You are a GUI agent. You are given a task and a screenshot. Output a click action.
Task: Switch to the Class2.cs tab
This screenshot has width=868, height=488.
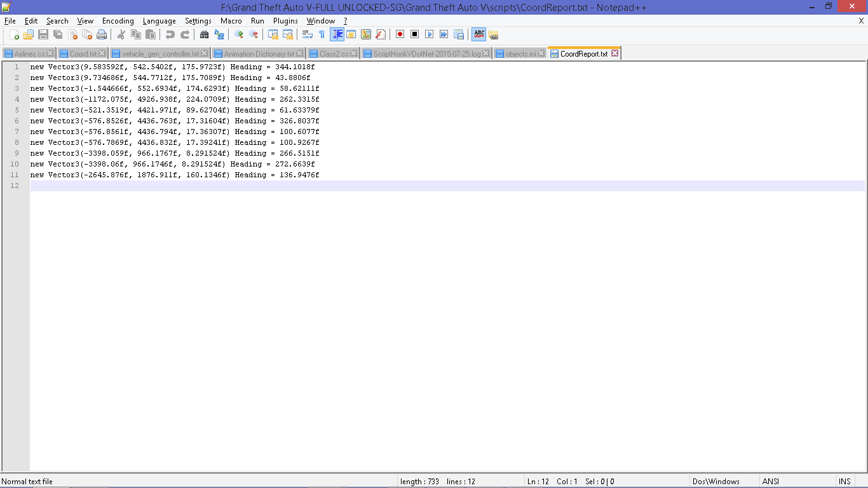pyautogui.click(x=334, y=54)
